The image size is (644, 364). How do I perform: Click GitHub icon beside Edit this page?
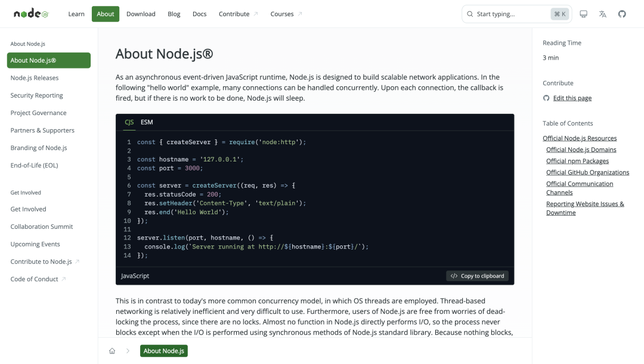pos(546,98)
